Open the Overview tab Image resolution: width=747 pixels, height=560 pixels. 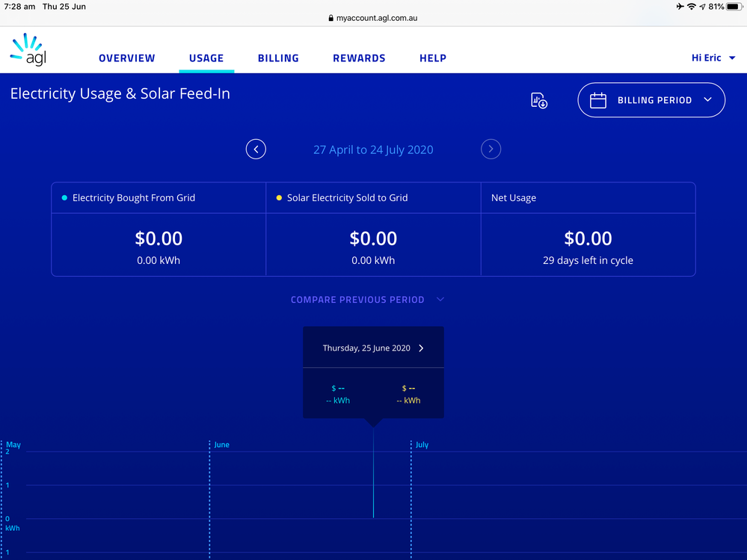[x=127, y=58]
